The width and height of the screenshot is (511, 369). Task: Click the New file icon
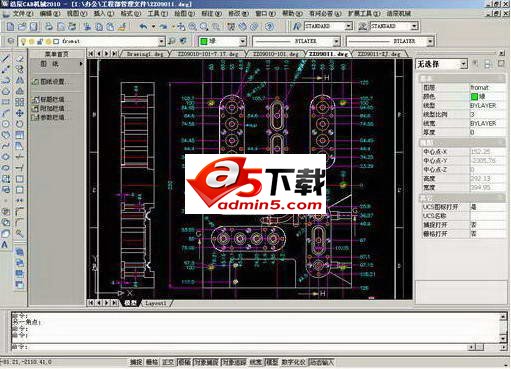coord(10,26)
